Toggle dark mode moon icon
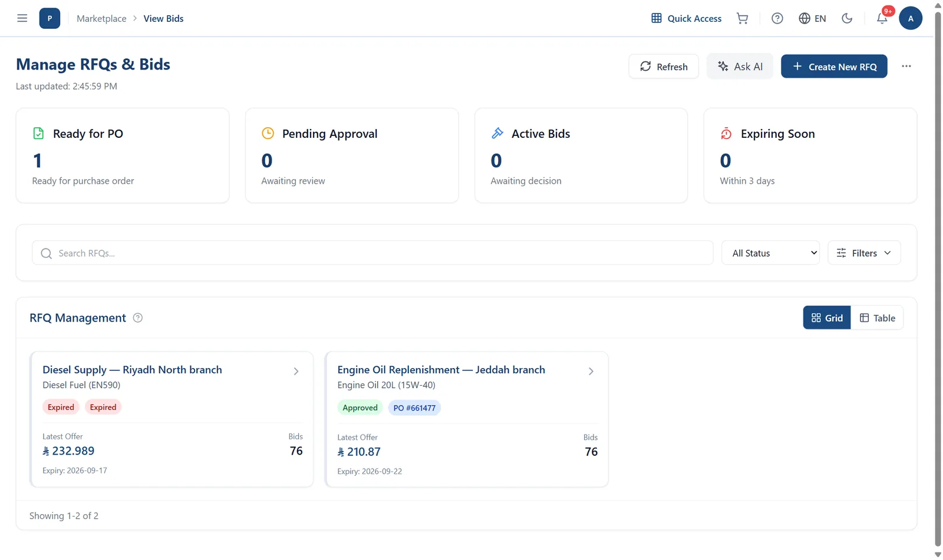The image size is (943, 560). tap(847, 18)
